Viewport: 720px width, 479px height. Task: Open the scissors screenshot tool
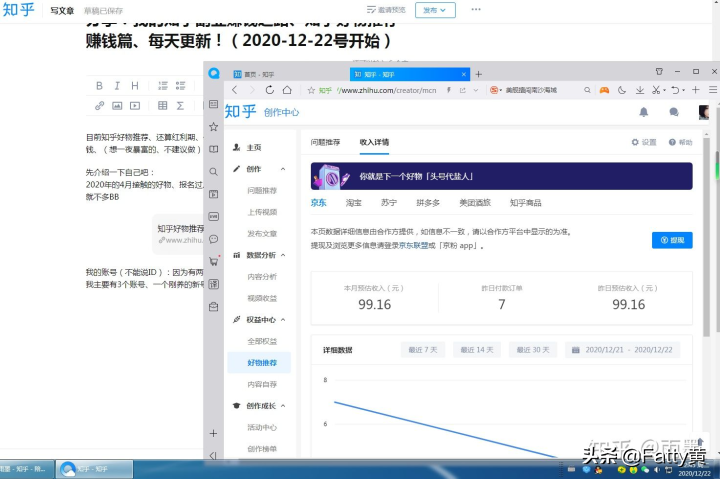[x=656, y=90]
